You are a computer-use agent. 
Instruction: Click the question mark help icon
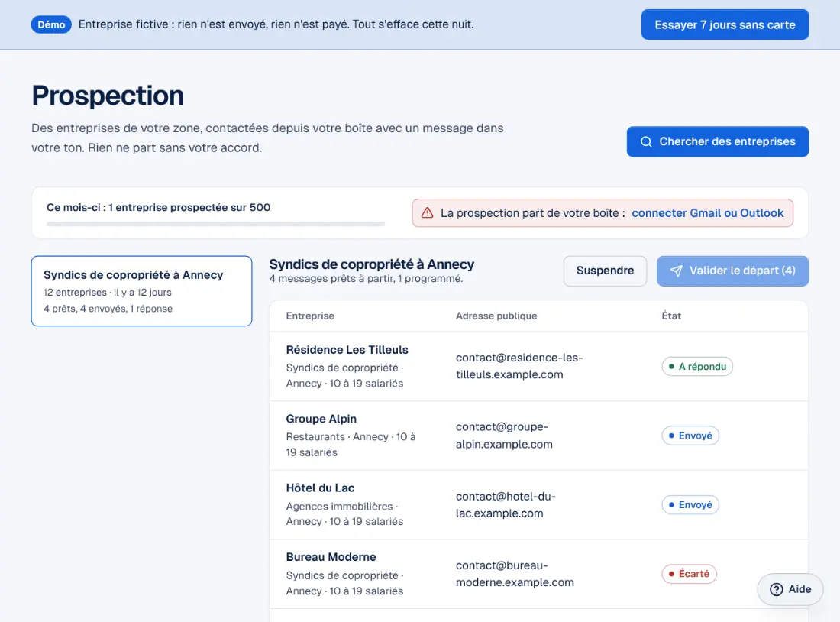777,589
